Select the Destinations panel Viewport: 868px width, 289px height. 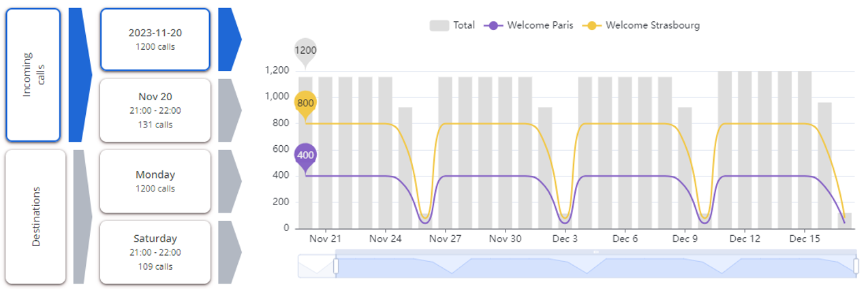(35, 217)
